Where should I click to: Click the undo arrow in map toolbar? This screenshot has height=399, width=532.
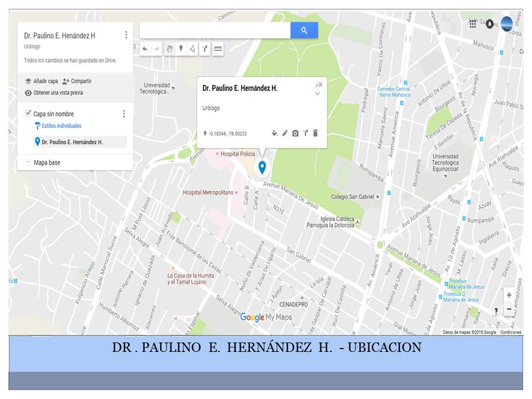pos(145,49)
